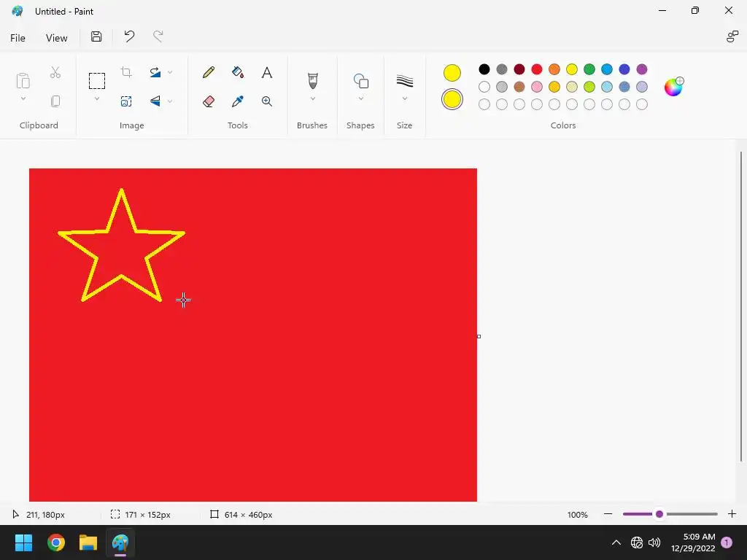This screenshot has width=747, height=560.
Task: Open the File menu
Action: 18,38
